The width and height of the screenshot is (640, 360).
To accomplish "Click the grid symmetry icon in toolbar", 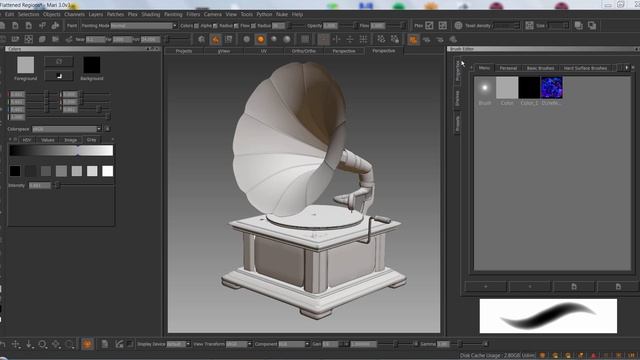I will coord(363,39).
